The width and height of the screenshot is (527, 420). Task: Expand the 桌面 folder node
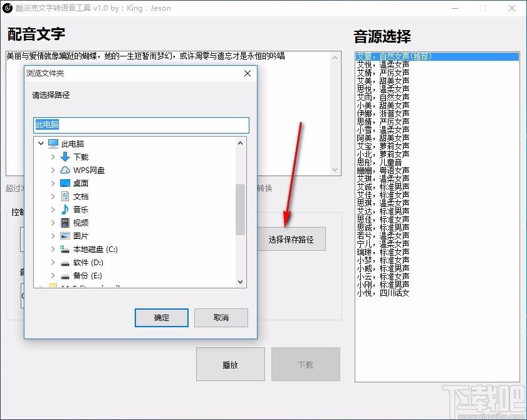(x=53, y=183)
